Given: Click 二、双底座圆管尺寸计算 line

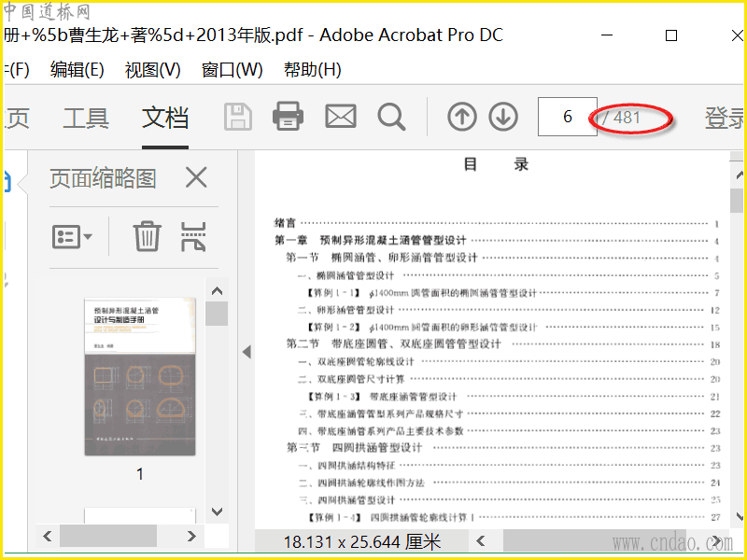Looking at the screenshot, I should (x=509, y=379).
